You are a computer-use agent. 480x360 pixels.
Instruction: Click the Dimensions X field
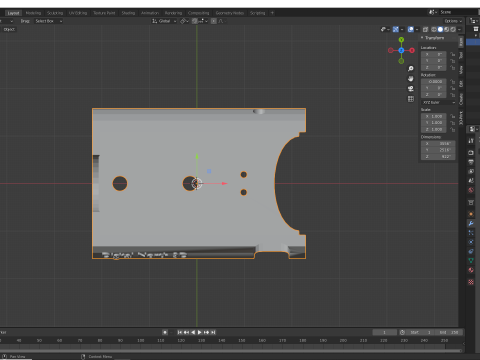tap(438, 144)
